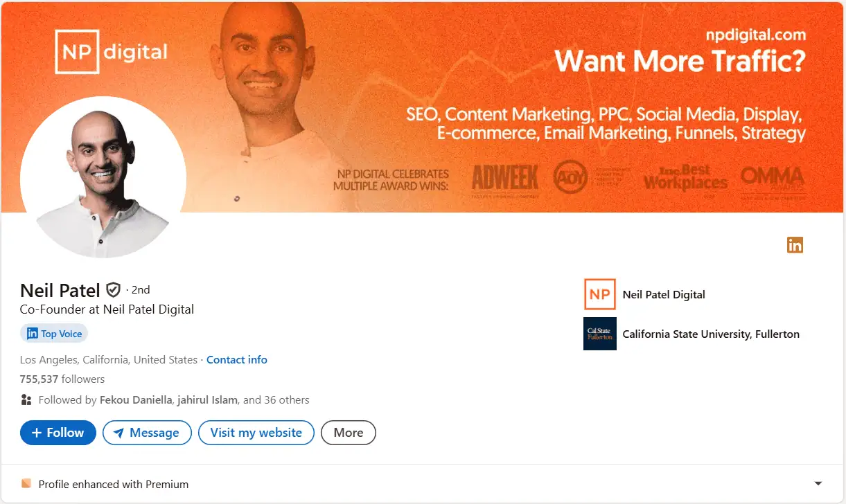The image size is (846, 504).
Task: View Neil Patel's circular profile photo
Action: coord(103,179)
